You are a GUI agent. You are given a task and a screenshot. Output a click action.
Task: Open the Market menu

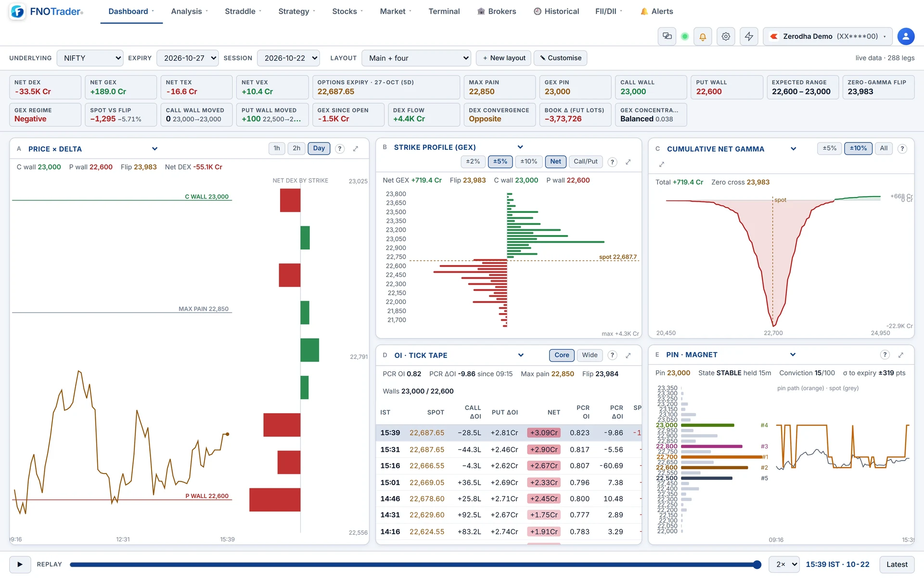click(396, 12)
